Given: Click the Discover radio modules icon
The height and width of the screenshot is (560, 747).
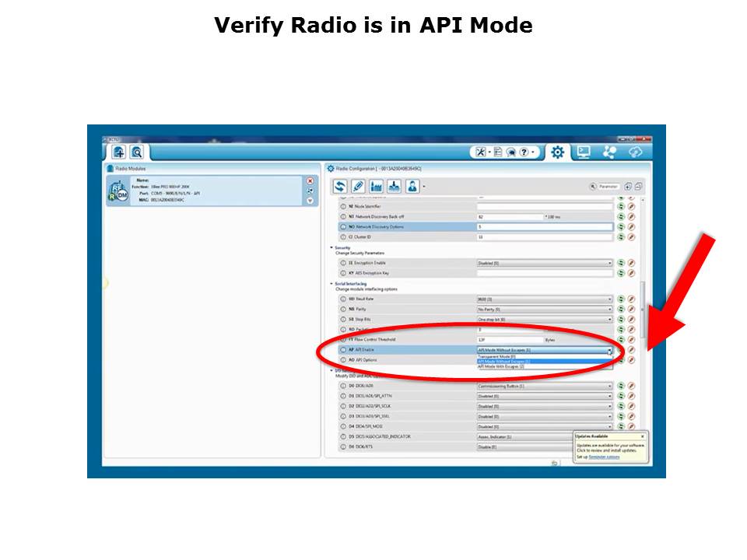Looking at the screenshot, I should 136,152.
